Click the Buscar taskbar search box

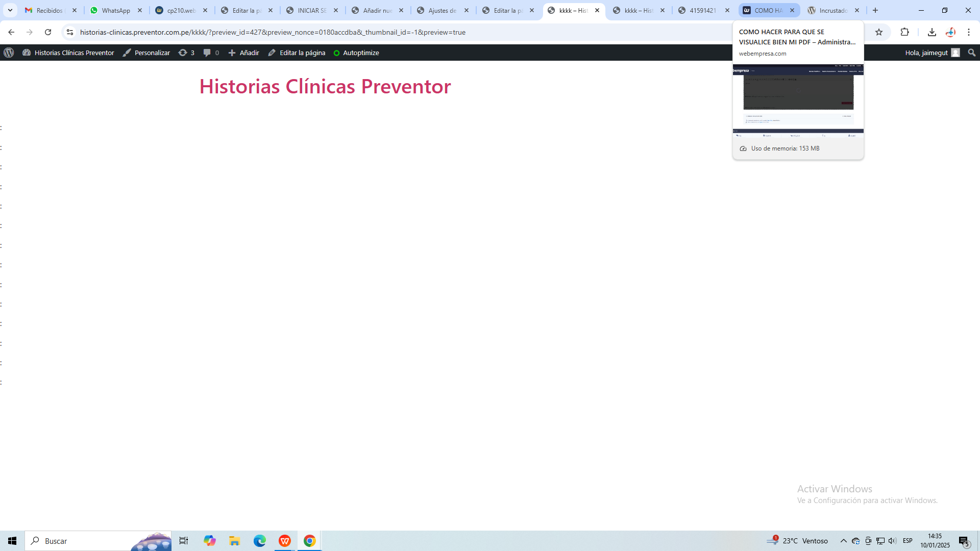[x=98, y=541]
